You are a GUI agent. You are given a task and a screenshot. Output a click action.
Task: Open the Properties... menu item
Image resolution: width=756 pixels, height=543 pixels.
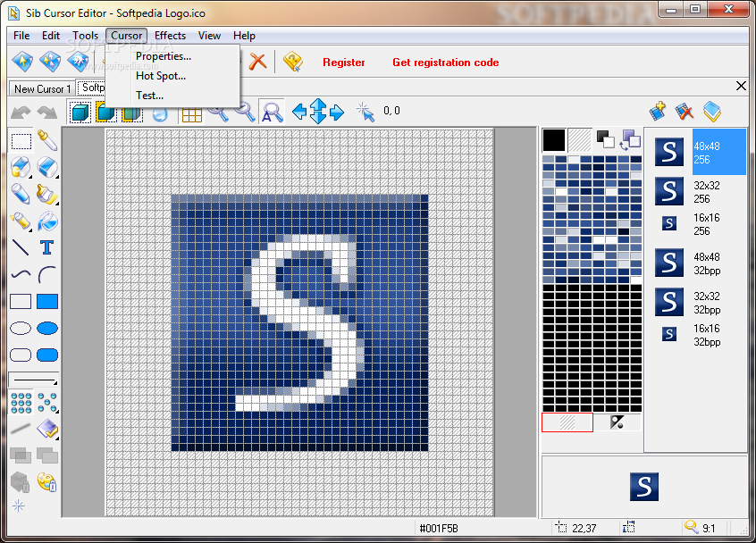coord(164,56)
